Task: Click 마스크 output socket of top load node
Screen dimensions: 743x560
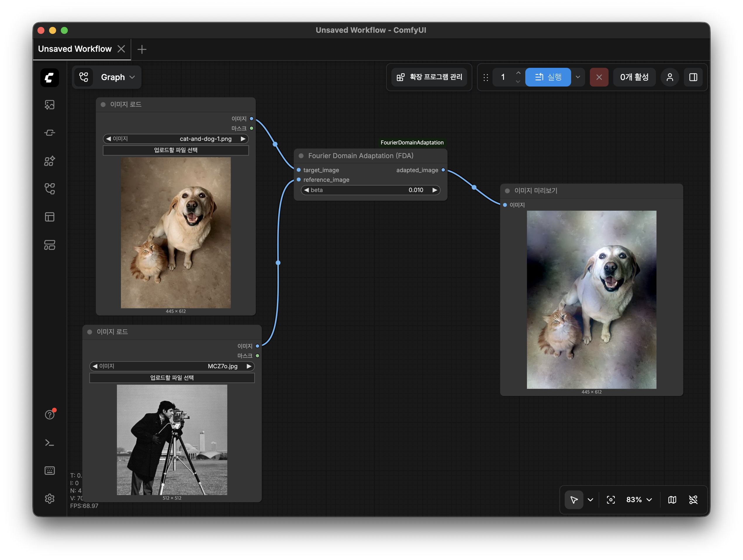Action: pos(252,128)
